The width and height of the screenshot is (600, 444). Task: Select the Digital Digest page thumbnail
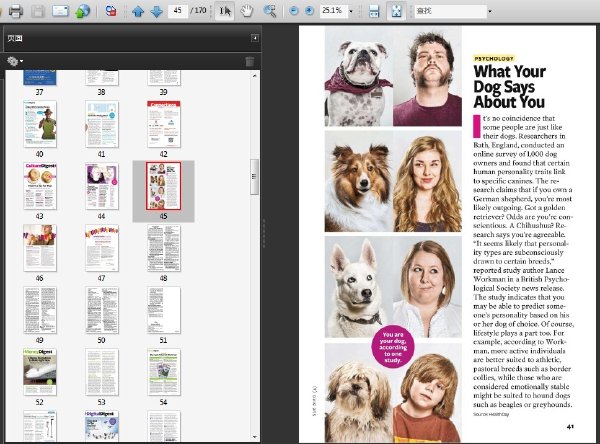coord(102,426)
